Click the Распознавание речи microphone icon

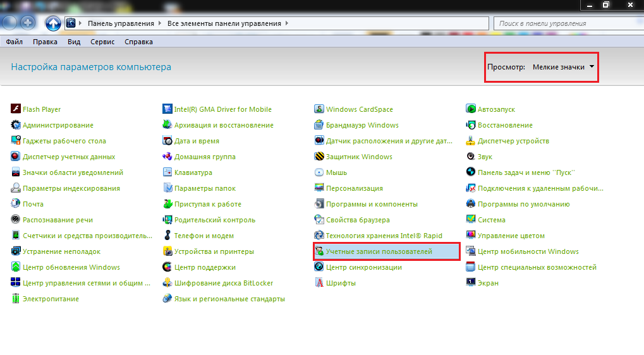click(x=16, y=220)
